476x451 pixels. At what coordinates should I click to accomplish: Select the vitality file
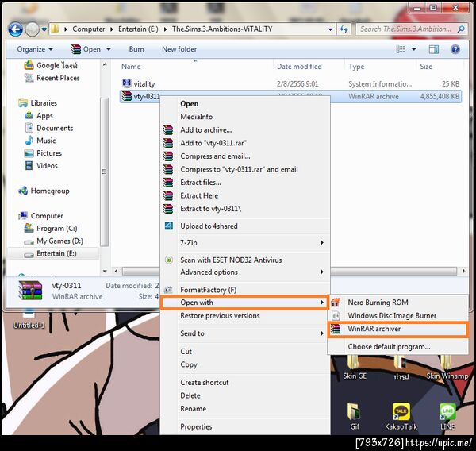[138, 83]
